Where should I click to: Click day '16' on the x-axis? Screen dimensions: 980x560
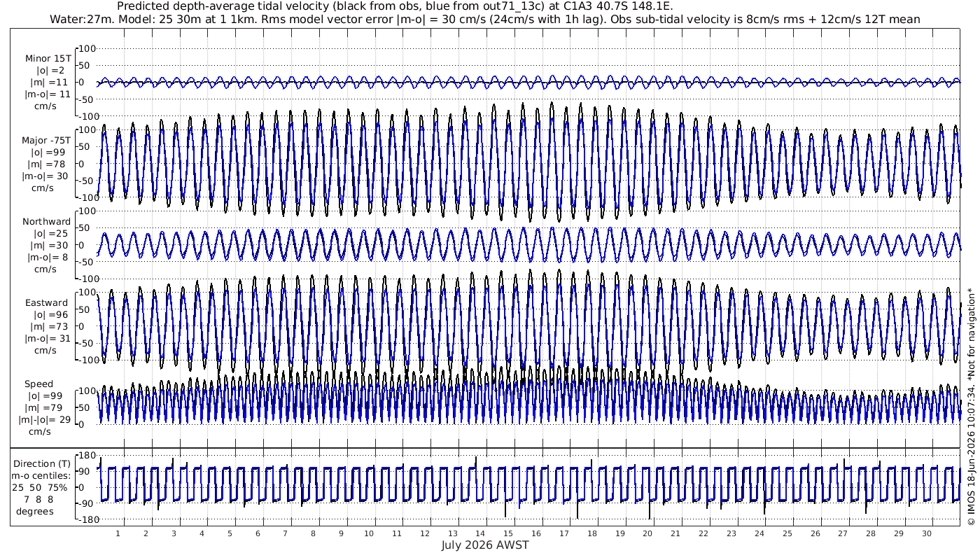[x=536, y=533]
